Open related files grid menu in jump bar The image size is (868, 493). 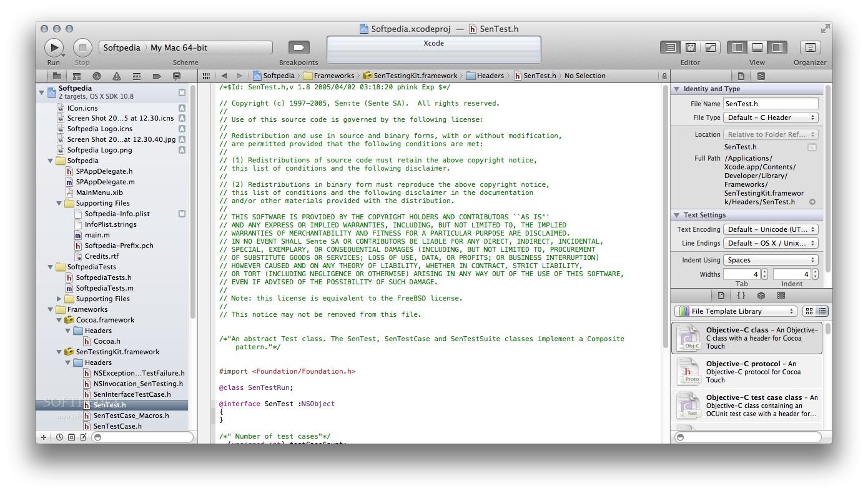pyautogui.click(x=207, y=76)
